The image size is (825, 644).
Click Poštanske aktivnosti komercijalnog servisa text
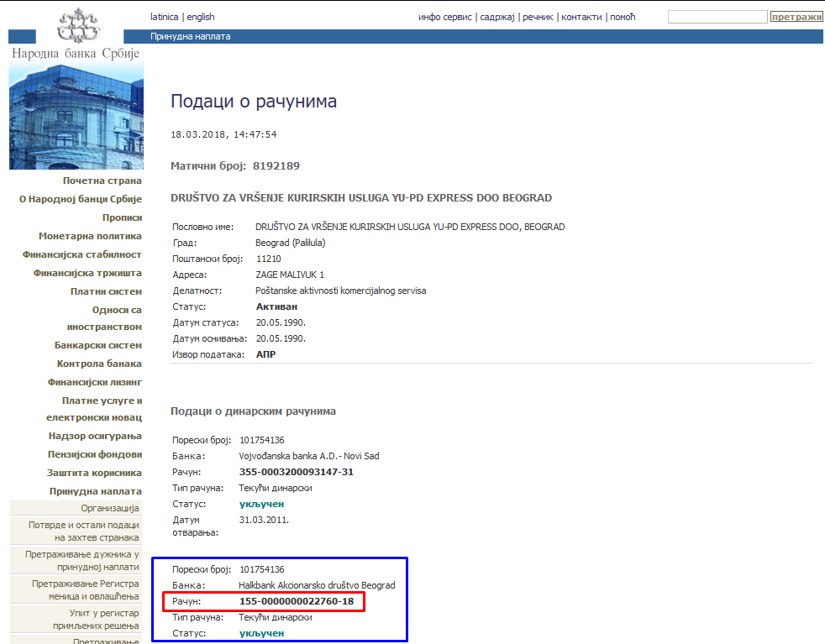(341, 291)
